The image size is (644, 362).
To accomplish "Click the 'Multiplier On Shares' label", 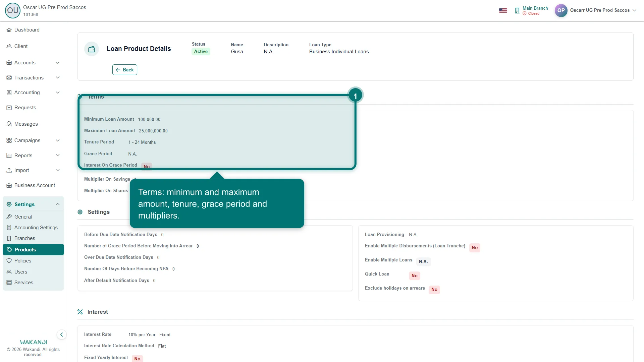I will (x=106, y=191).
